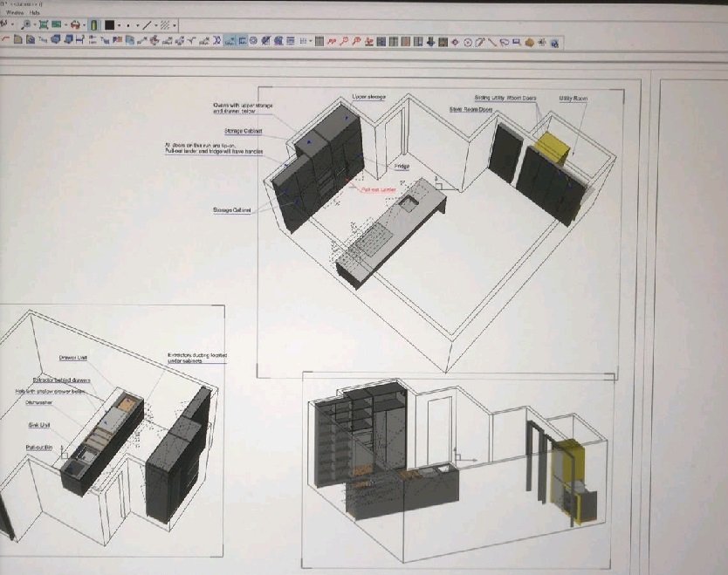Click the green fit-to-objects icon
The image size is (728, 575).
point(44,24)
